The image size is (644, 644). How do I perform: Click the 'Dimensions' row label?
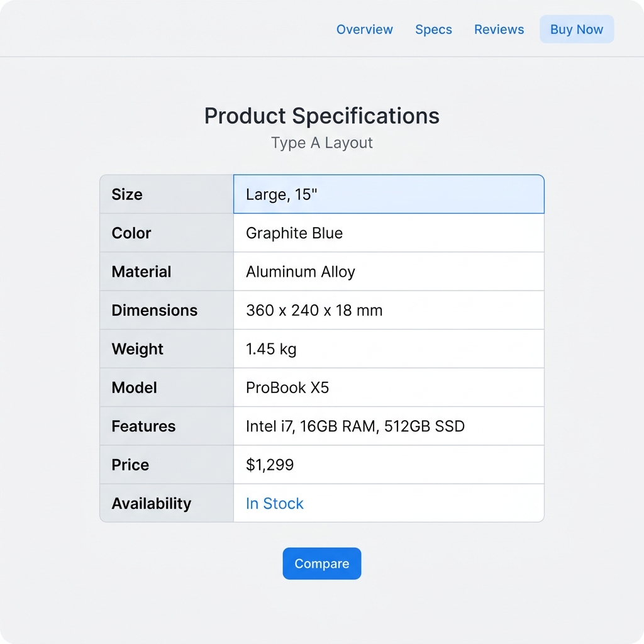point(155,311)
